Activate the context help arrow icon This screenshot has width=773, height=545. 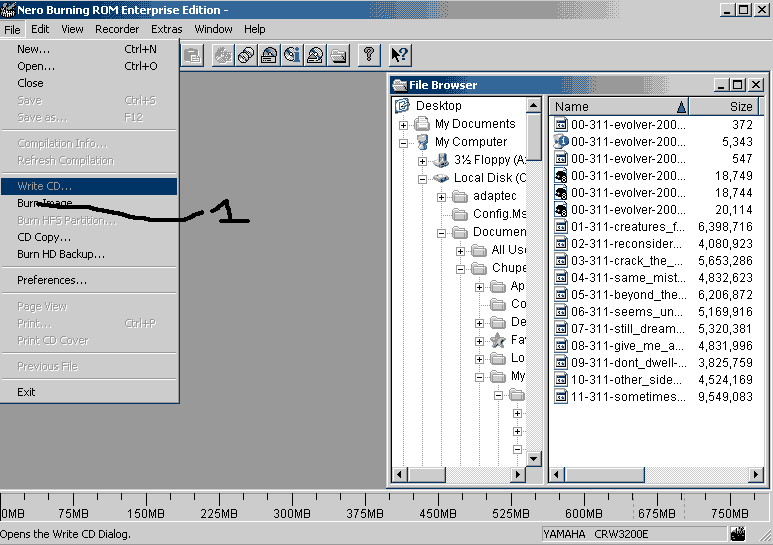tap(399, 55)
